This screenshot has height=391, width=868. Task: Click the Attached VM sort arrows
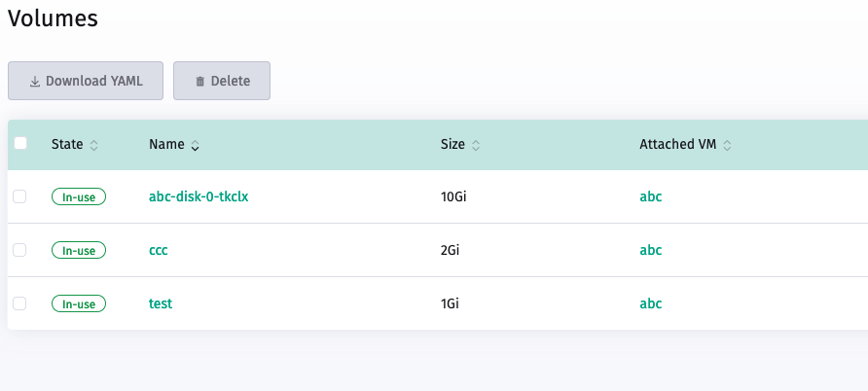tap(727, 145)
